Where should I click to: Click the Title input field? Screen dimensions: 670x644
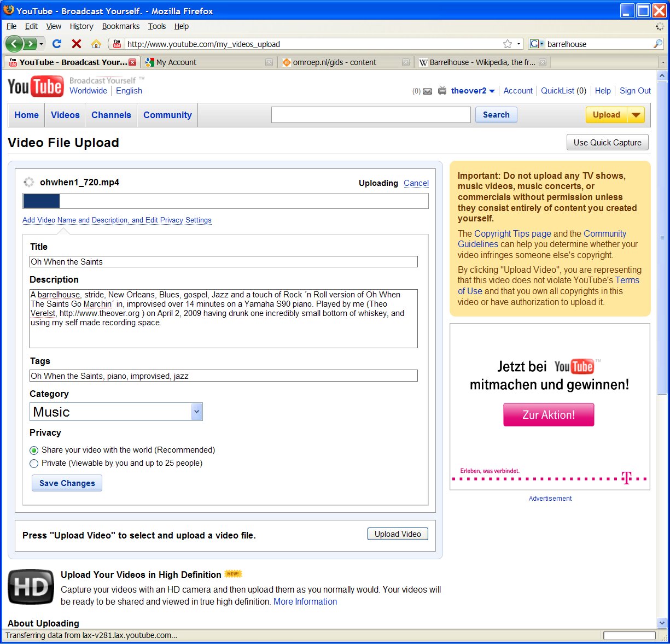click(224, 262)
